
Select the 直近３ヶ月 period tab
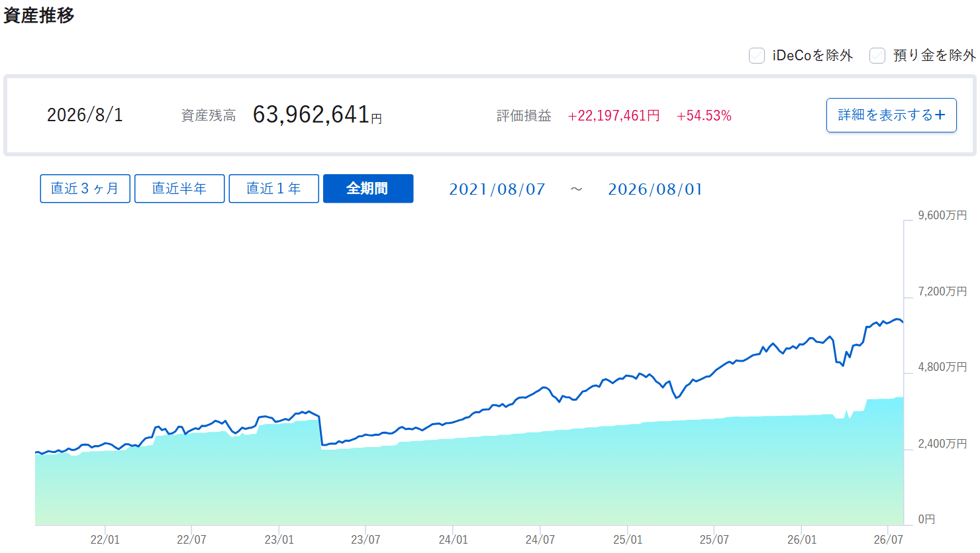[85, 189]
